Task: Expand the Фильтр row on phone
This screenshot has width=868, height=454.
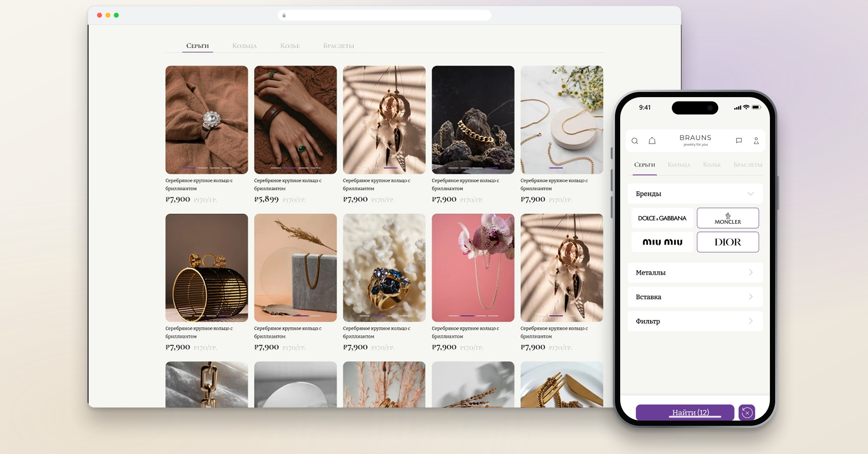Action: coord(695,321)
